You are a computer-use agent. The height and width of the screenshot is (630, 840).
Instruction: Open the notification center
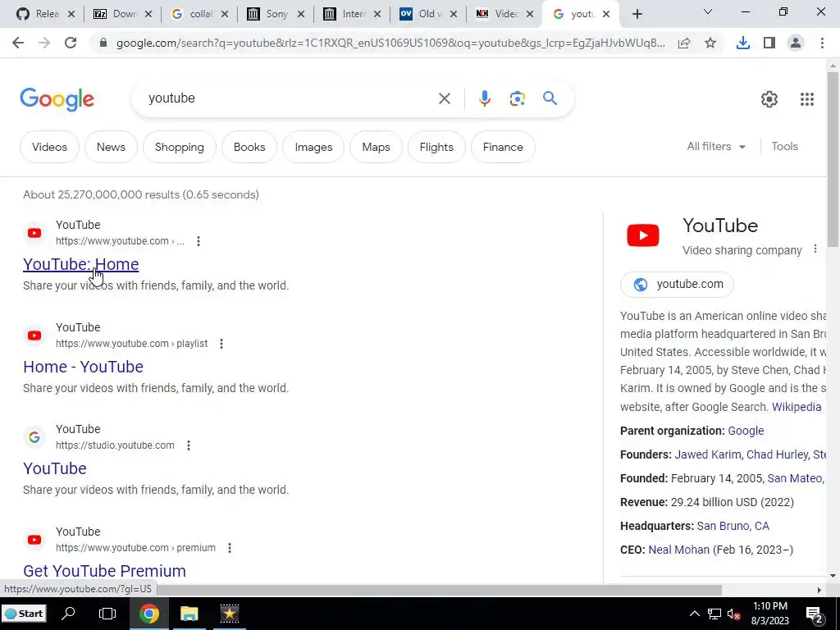[815, 614]
